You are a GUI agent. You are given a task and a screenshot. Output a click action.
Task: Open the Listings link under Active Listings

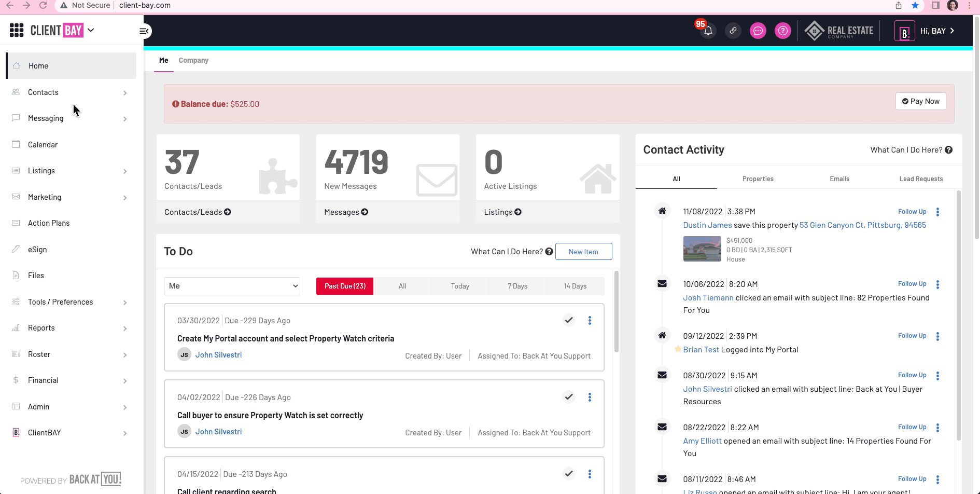[x=502, y=212]
